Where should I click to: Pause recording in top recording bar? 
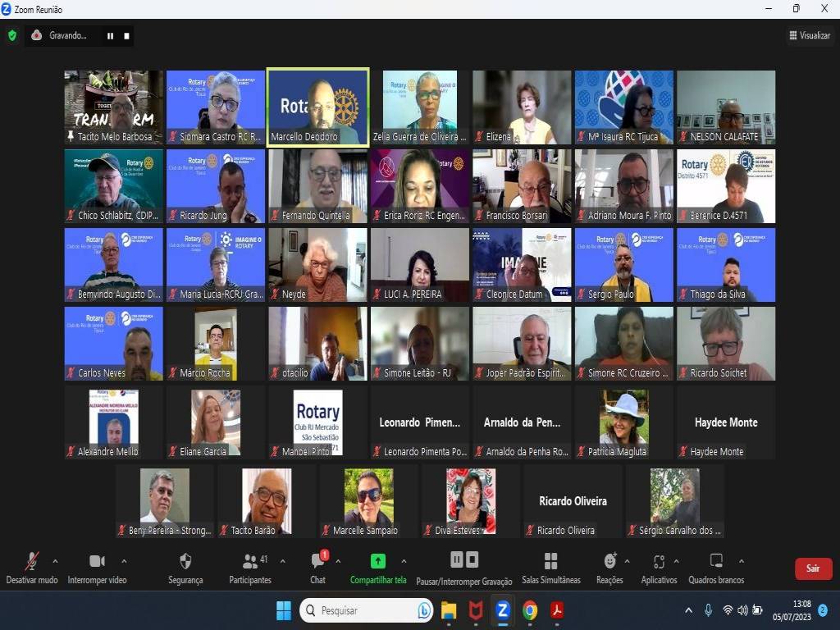[x=110, y=35]
